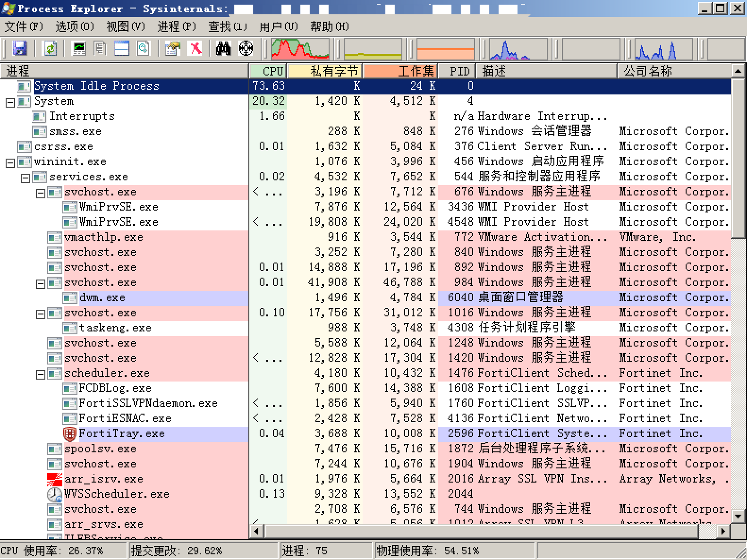Click the dwm.exe process icon
This screenshot has width=747, height=560.
[x=70, y=298]
